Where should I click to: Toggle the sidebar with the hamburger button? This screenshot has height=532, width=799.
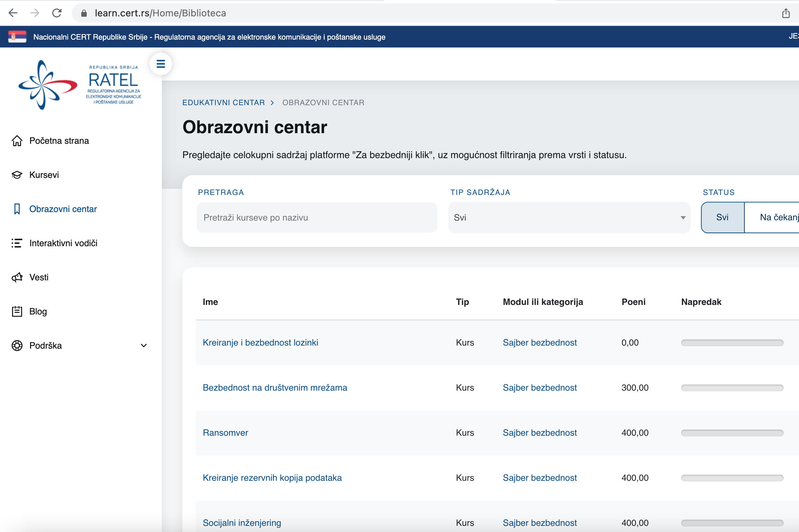tap(160, 64)
